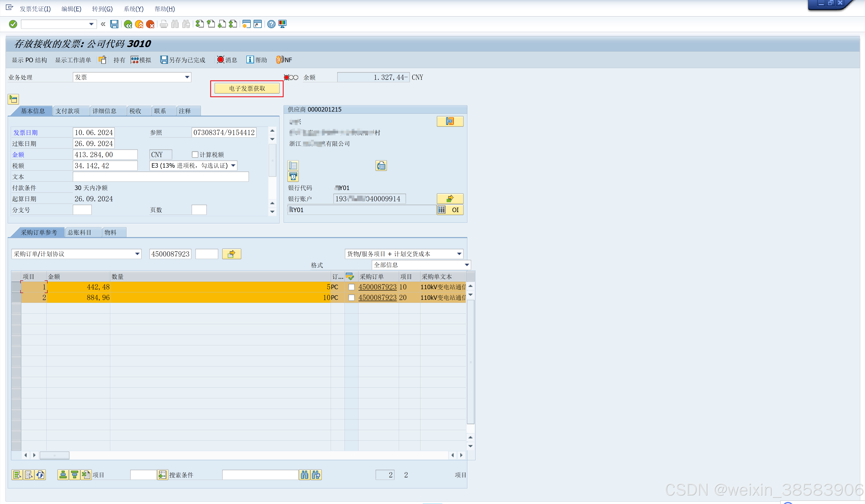Screen dimensions: 865x504
Task: Click the binoculars find icon below table
Action: click(305, 475)
